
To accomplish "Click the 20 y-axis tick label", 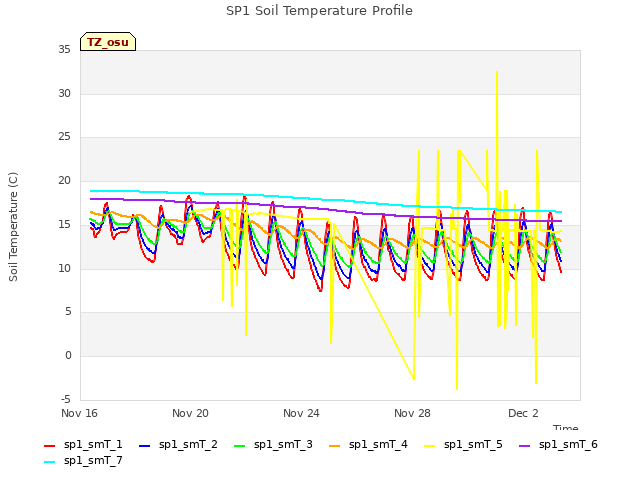I will pos(64,181).
